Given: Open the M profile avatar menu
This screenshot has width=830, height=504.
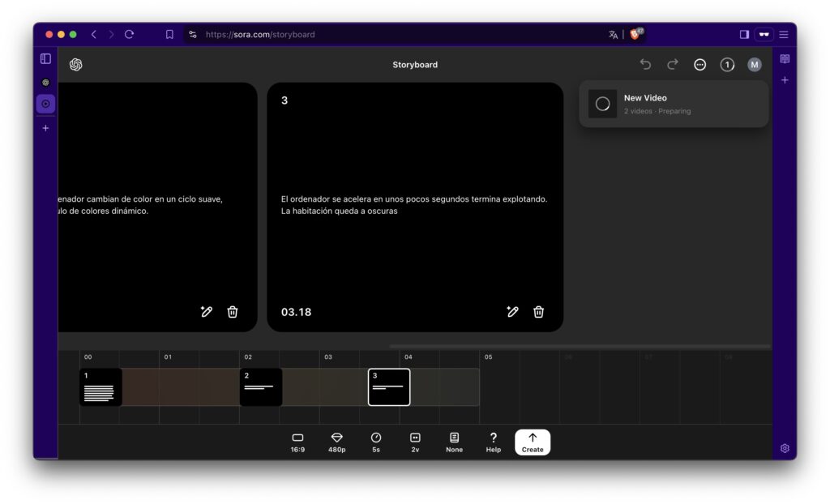Looking at the screenshot, I should pyautogui.click(x=755, y=65).
